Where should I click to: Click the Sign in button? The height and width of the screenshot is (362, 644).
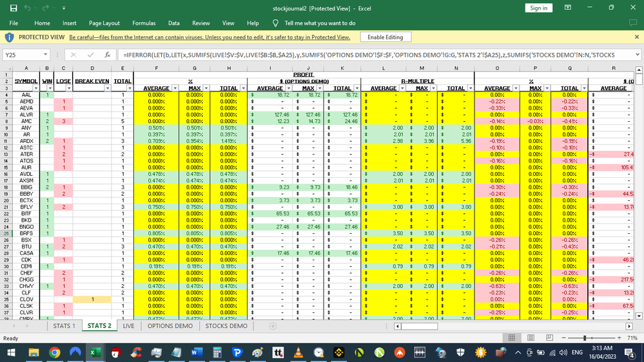538,8
